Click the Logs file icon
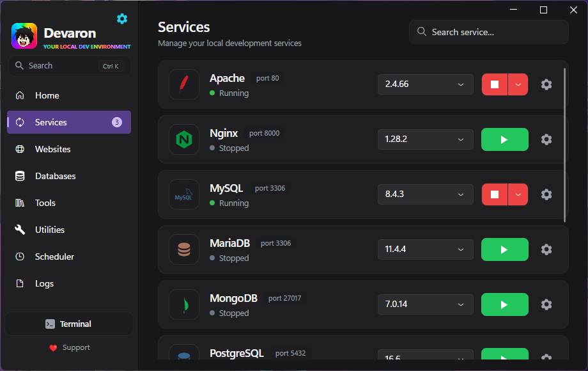The image size is (588, 371). tap(20, 283)
